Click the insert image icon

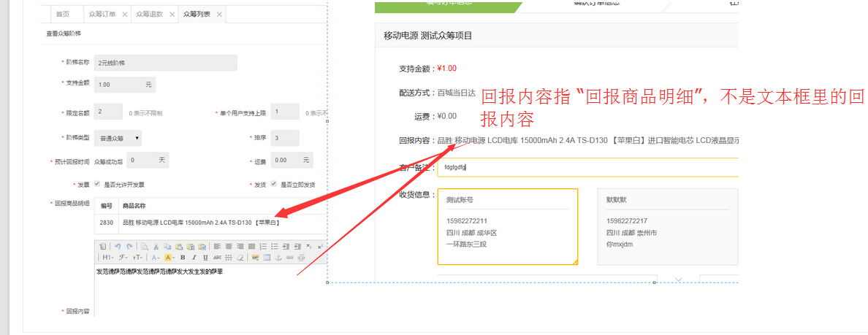(256, 258)
